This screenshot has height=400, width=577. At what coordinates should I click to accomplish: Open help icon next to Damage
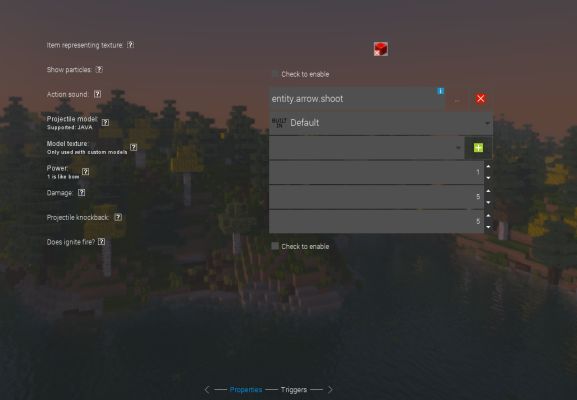tap(81, 192)
